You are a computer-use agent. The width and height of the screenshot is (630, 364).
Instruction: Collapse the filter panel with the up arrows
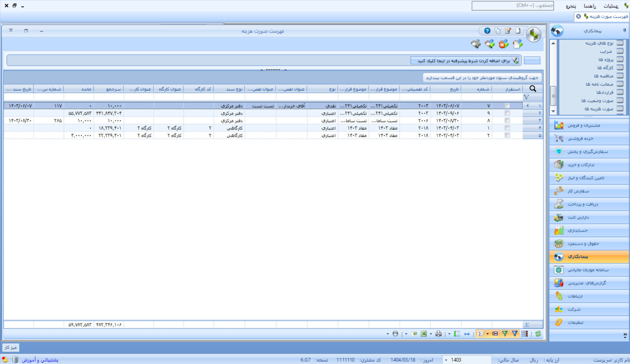(273, 70)
